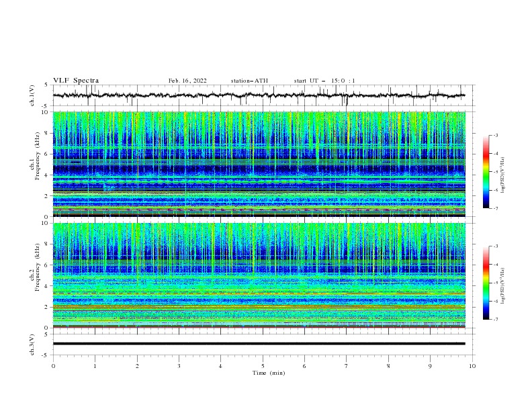Click the time axis tick label '2'
Image resolution: width=532 pixels, height=411 pixels.
[x=137, y=366]
